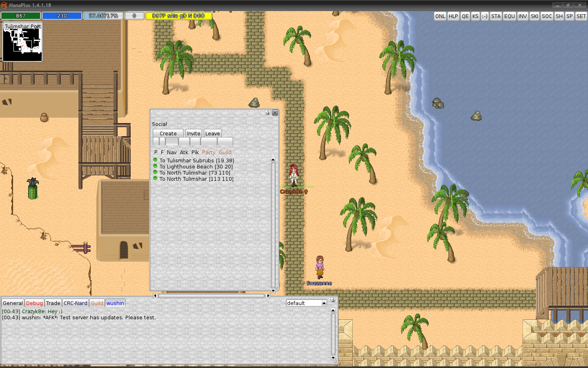Open the smiley emote shortcuts button
Viewport: 588px width, 368px height.
(485, 16)
